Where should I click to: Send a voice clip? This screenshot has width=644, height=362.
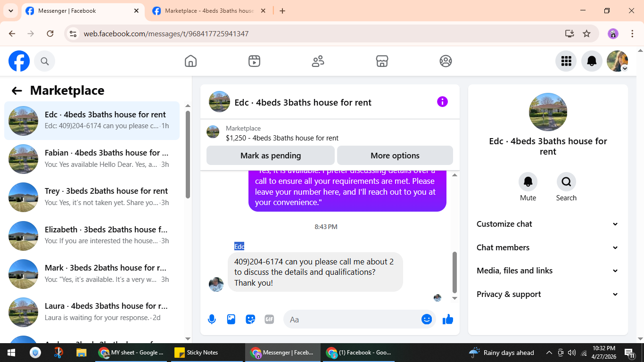click(x=212, y=320)
